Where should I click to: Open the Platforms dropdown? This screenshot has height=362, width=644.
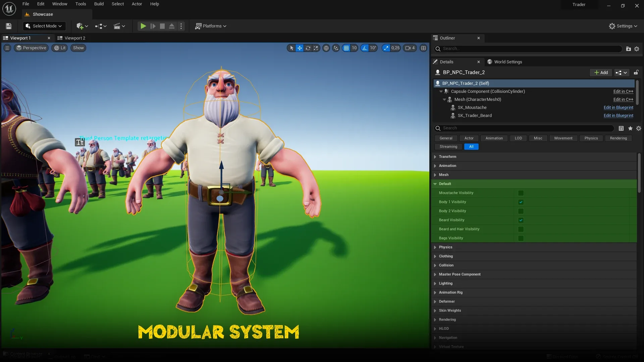211,26
